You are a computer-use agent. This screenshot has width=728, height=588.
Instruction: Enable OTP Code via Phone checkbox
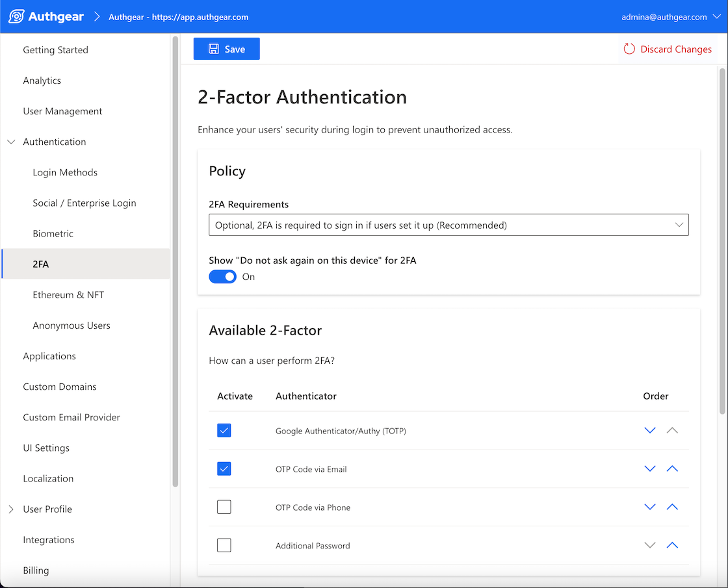pos(224,507)
